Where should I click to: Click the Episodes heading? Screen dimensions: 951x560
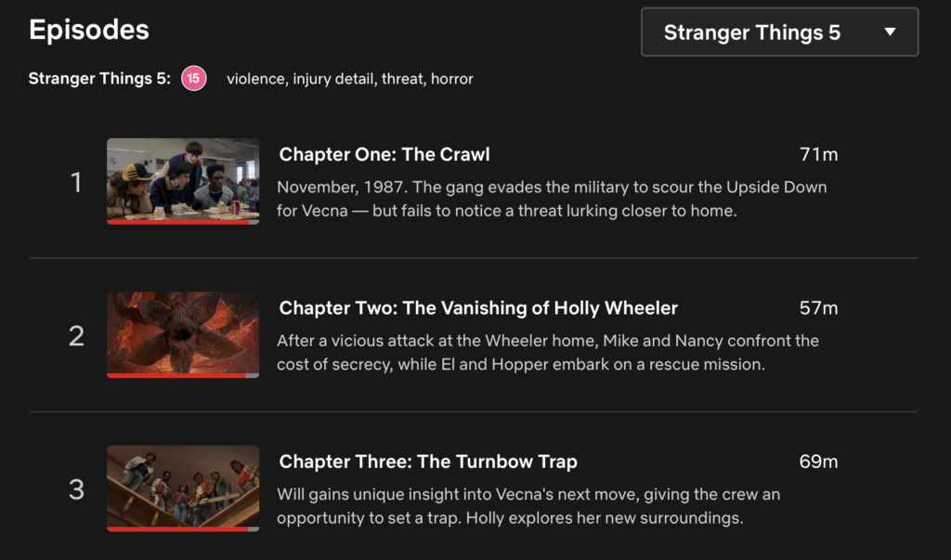coord(89,30)
